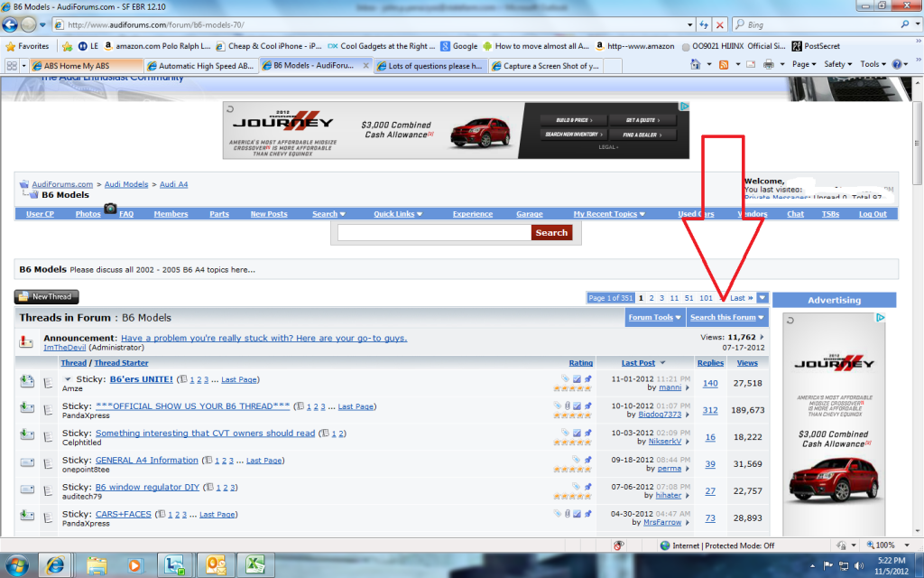Image resolution: width=924 pixels, height=578 pixels.
Task: Open Windows Media Player in taskbar
Action: [x=134, y=565]
